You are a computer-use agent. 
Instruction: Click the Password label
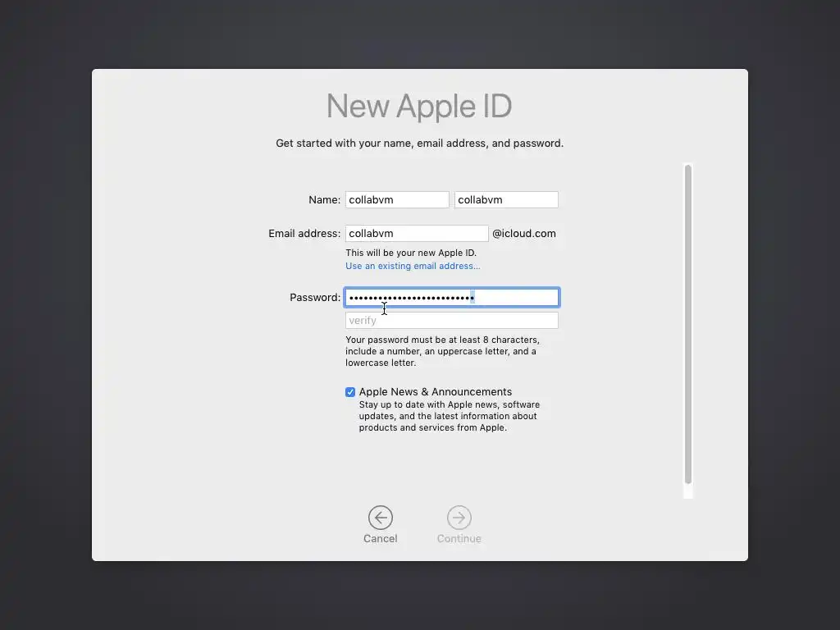(315, 297)
